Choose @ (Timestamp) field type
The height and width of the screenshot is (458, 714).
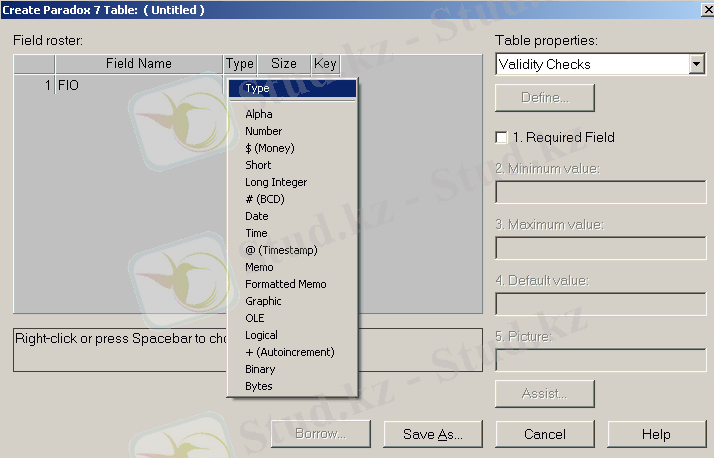(292, 250)
